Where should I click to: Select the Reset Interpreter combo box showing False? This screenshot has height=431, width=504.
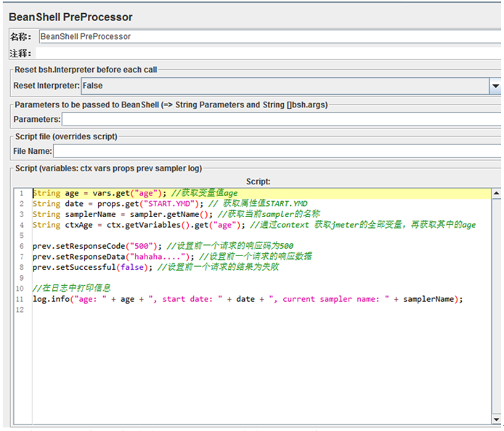pos(291,86)
